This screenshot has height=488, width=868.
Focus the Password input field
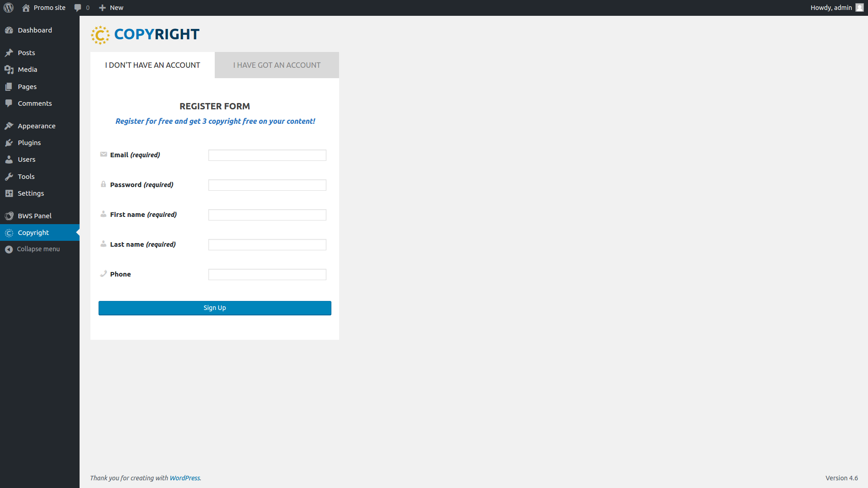tap(267, 185)
